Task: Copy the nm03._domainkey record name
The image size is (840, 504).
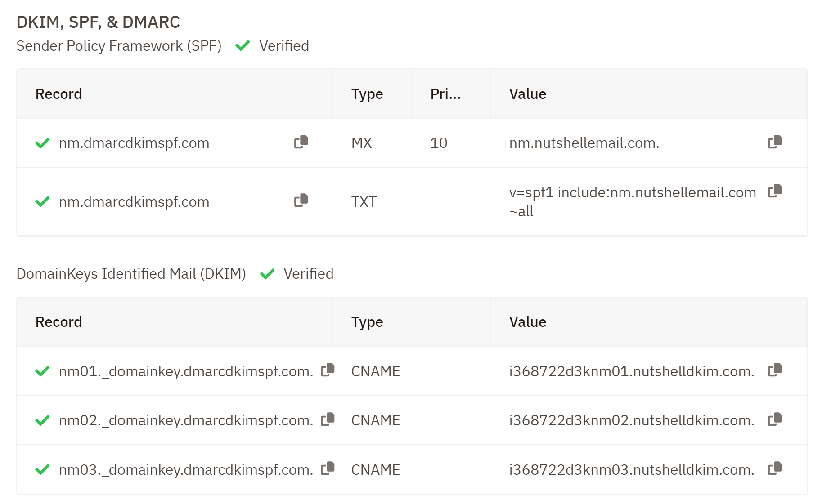Action: 328,469
